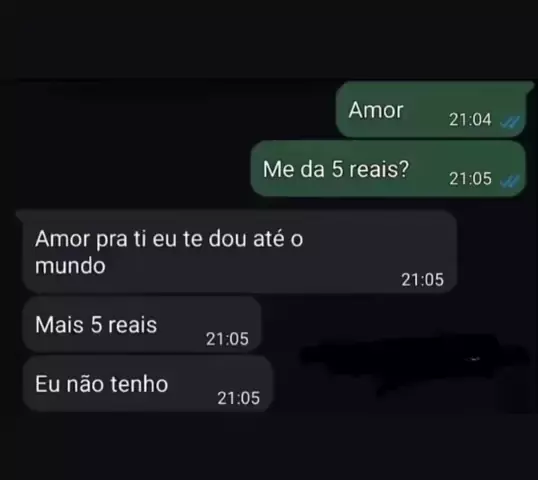Click the word "mundo" in the long received message
The image size is (538, 480).
click(70, 266)
